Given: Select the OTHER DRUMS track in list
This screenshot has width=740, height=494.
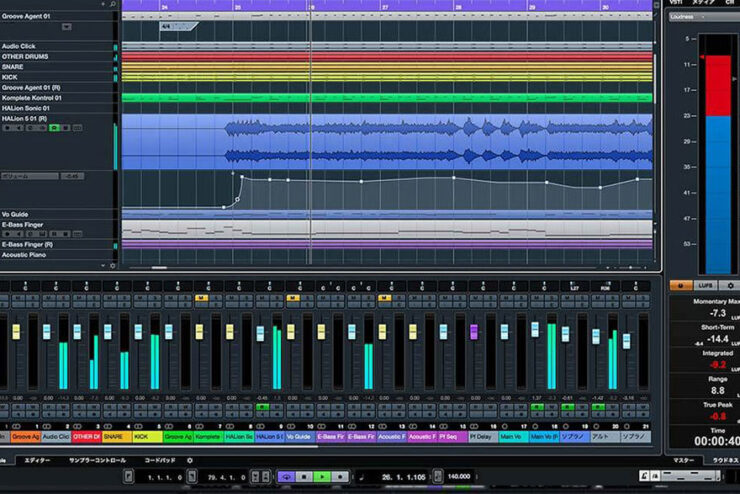Looking at the screenshot, I should click(57, 57).
